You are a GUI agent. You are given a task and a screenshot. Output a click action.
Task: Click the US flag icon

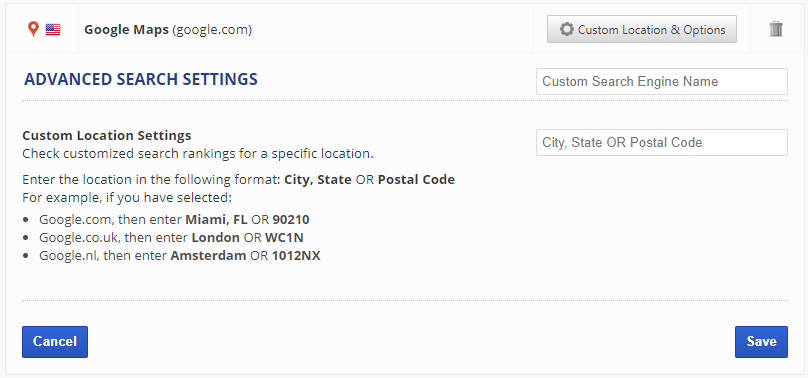pyautogui.click(x=53, y=30)
